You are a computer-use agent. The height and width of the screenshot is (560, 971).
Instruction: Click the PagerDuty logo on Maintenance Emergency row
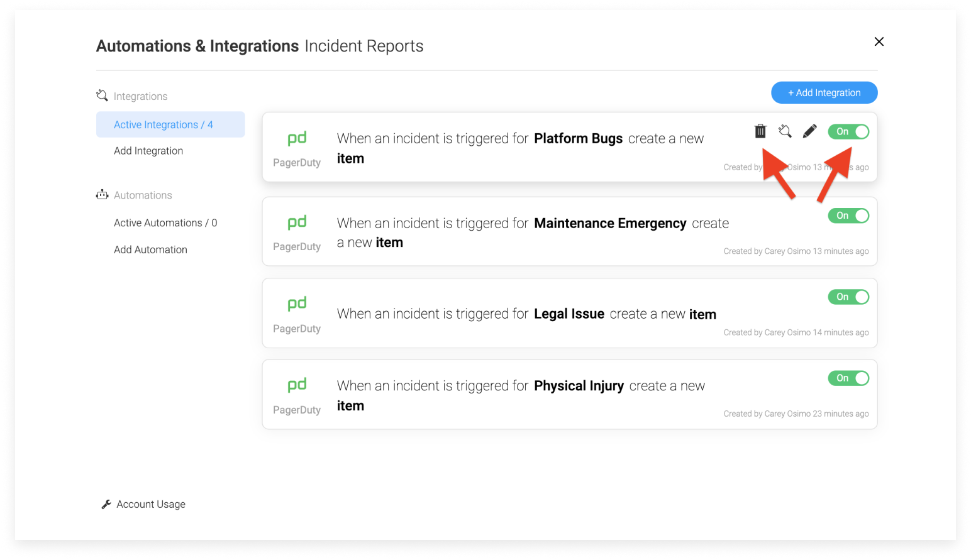click(x=297, y=230)
